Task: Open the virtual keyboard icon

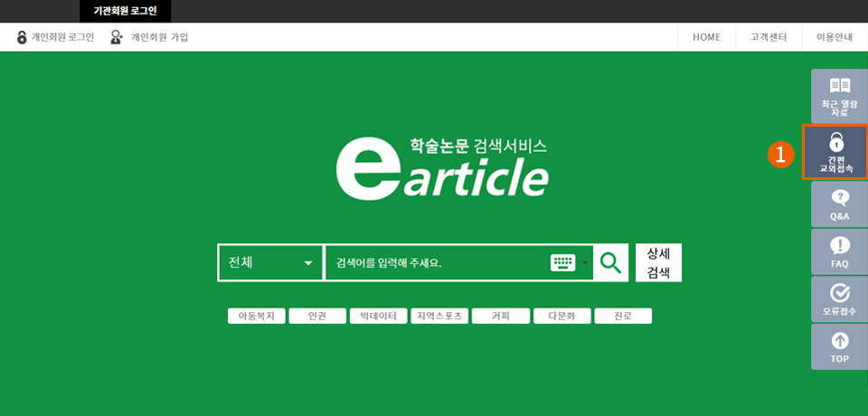Action: coord(563,262)
